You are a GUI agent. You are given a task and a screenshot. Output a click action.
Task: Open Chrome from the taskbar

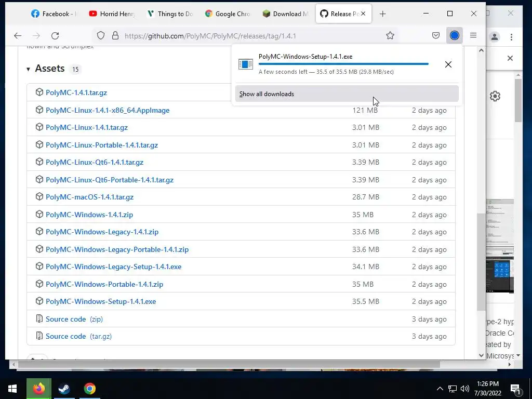[90, 389]
